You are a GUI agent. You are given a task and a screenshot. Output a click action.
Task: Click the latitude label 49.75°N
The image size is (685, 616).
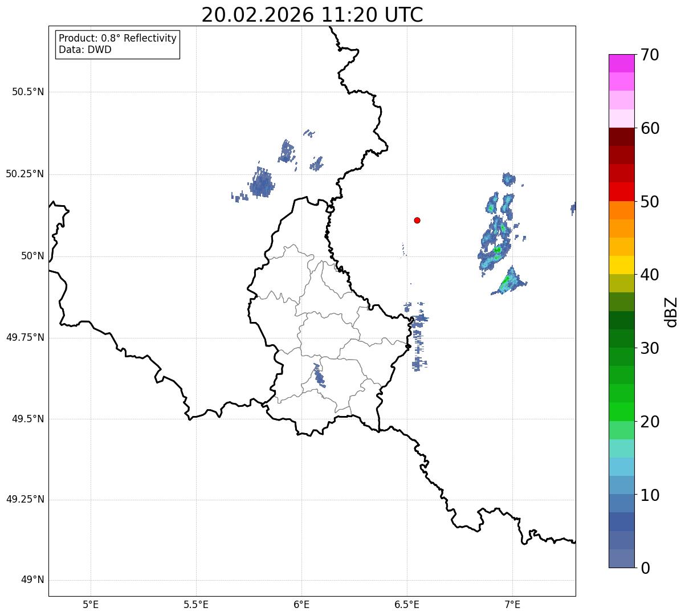coord(25,337)
